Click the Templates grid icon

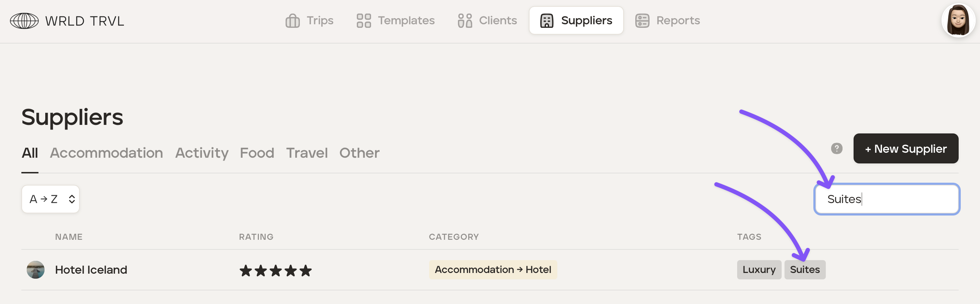click(x=363, y=21)
